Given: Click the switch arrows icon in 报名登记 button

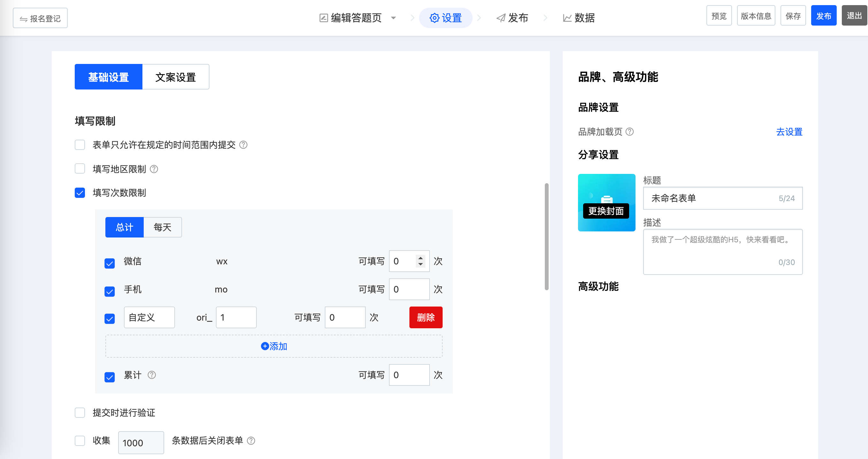Looking at the screenshot, I should pos(23,19).
